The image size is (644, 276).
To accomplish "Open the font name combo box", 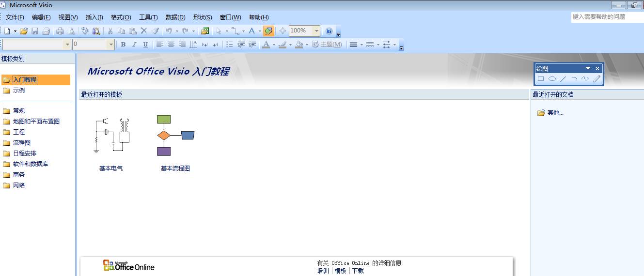I will coord(36,45).
